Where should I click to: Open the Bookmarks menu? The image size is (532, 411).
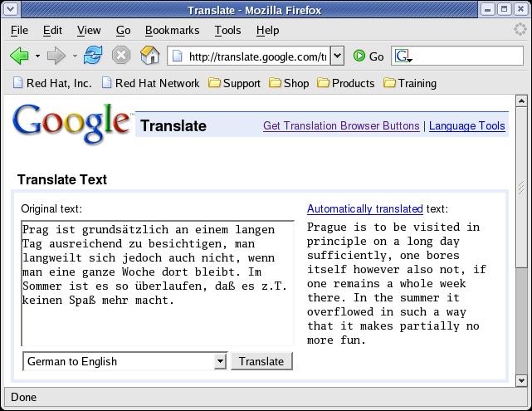pyautogui.click(x=172, y=30)
